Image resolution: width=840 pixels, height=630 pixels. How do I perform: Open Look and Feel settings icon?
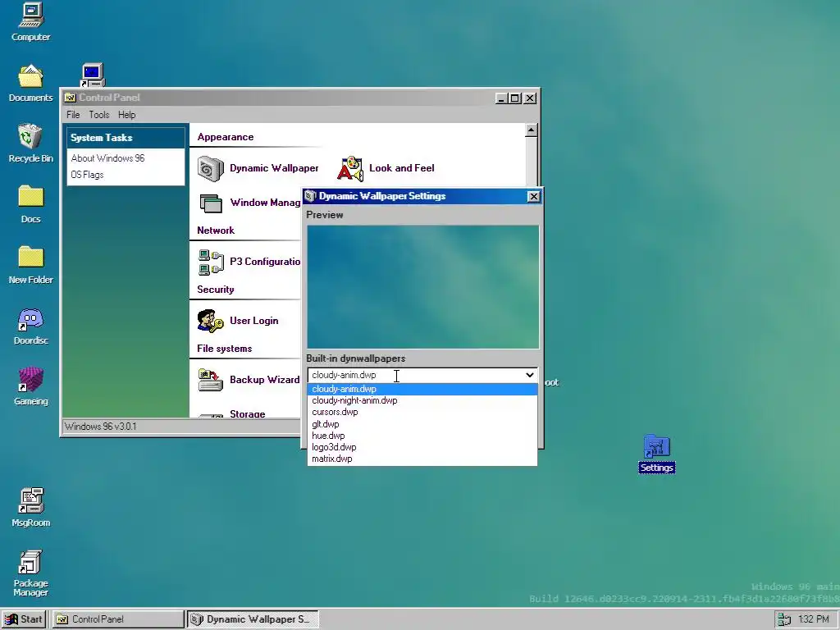(x=350, y=168)
